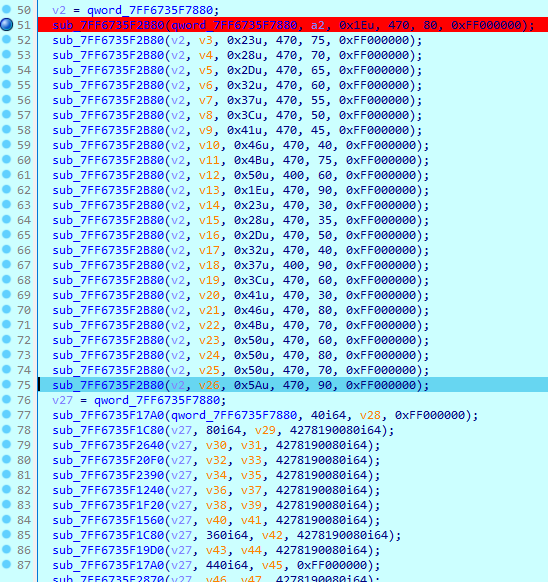This screenshot has width=548, height=582.
Task: Select variable v18 on line 67
Action: 209,265
